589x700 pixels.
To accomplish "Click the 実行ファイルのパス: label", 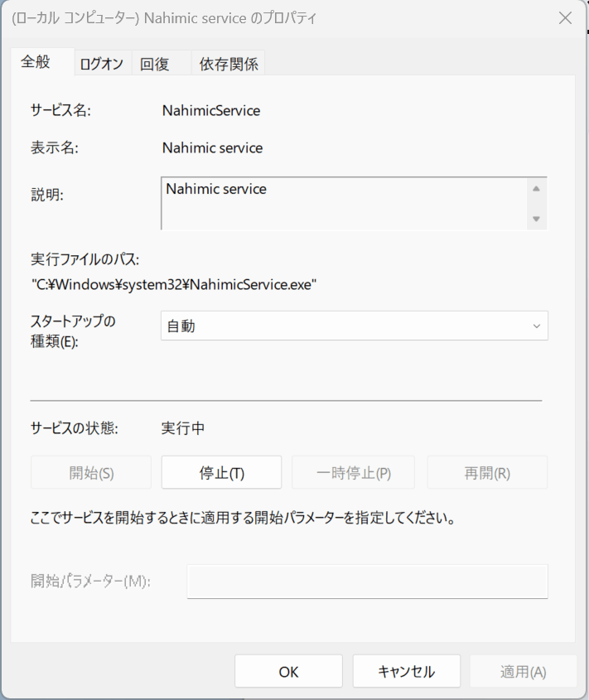I will (84, 259).
